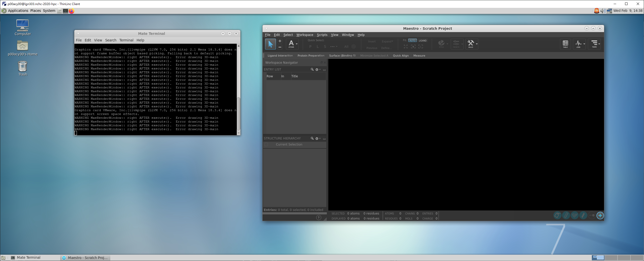Click the blue plus add-toggle button
Screen dimensions: 644x261
[x=600, y=216]
